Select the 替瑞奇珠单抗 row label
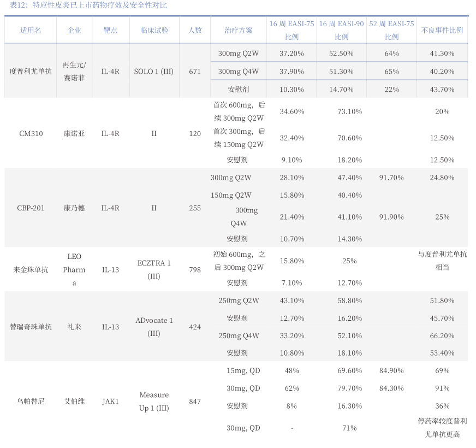476x448 pixels. coord(31,327)
